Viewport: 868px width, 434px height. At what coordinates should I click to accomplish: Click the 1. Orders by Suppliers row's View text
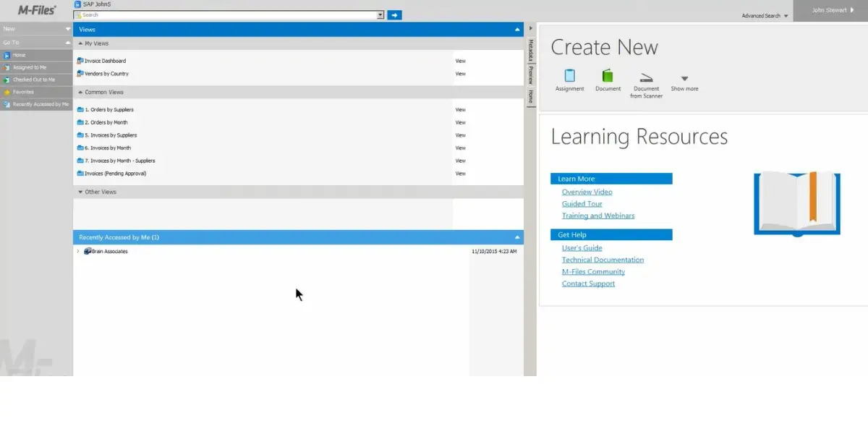point(460,109)
